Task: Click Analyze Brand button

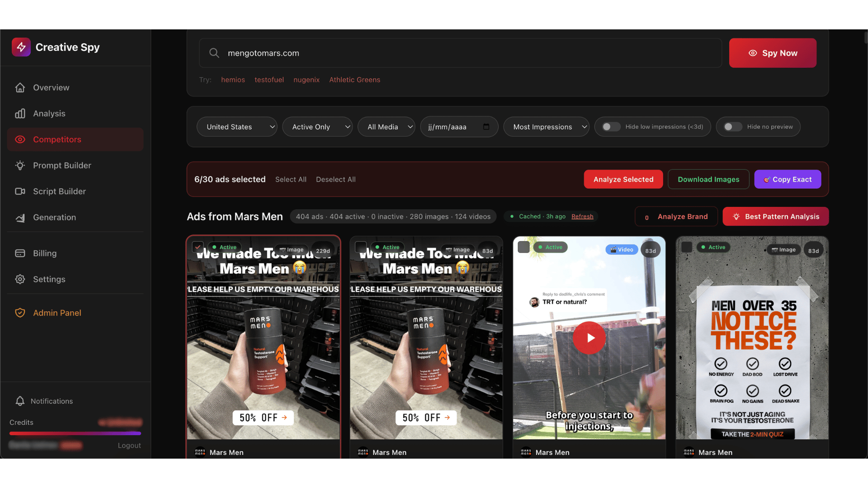Action: pyautogui.click(x=676, y=216)
